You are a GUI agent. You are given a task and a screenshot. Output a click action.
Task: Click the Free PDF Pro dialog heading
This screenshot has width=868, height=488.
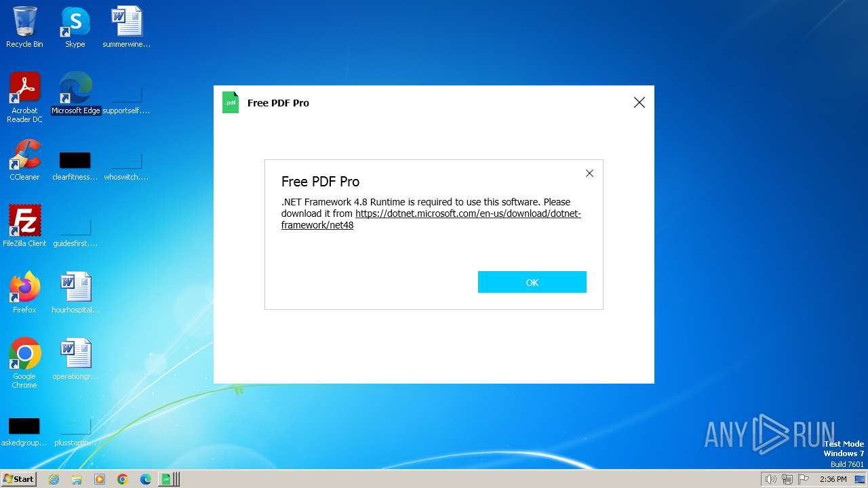pos(320,182)
